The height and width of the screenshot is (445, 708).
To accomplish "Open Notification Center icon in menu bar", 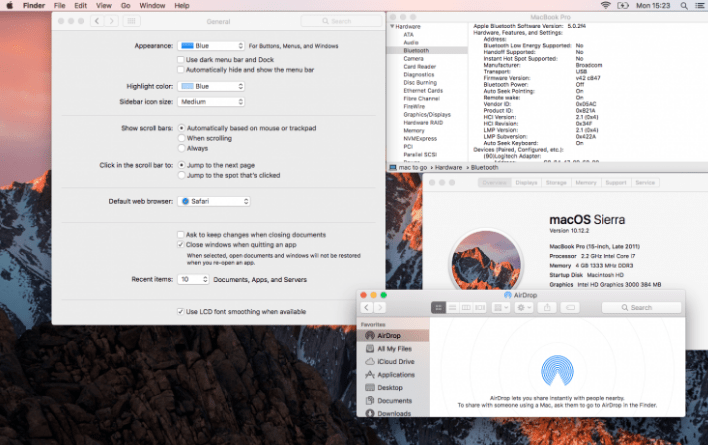I will point(699,5).
